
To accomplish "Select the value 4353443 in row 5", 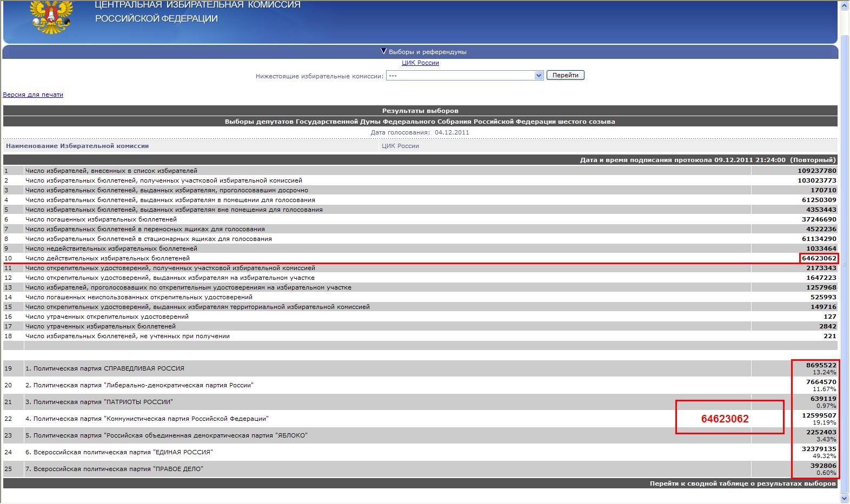I will point(821,210).
